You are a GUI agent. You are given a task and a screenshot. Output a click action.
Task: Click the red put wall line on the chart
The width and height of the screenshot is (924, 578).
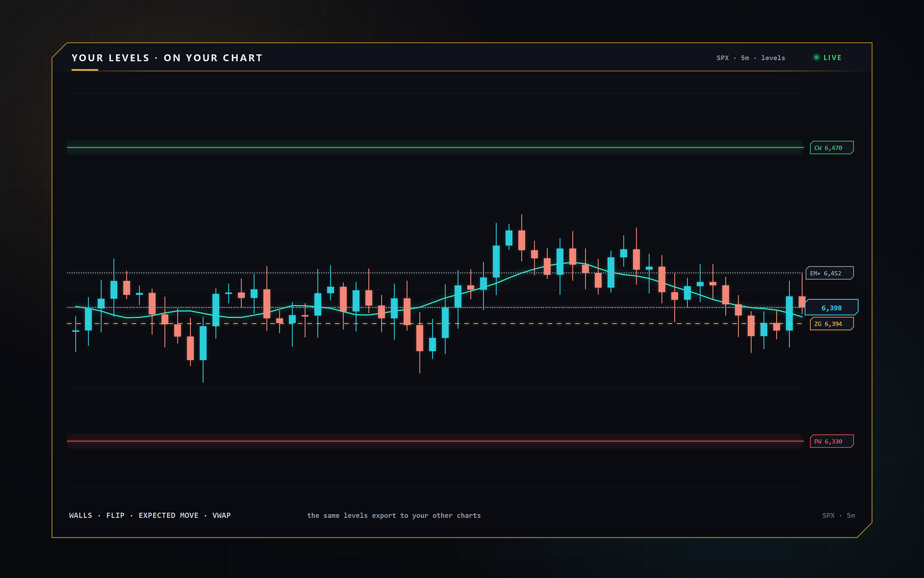pyautogui.click(x=435, y=442)
